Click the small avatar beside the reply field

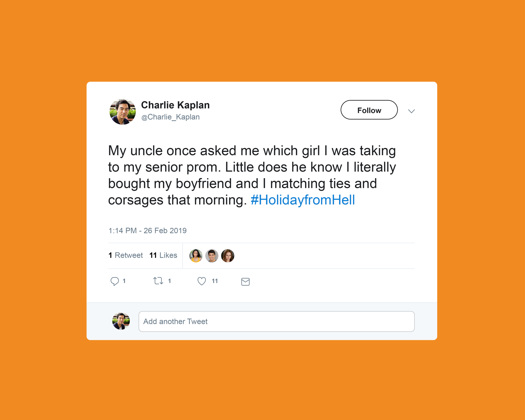(x=121, y=321)
